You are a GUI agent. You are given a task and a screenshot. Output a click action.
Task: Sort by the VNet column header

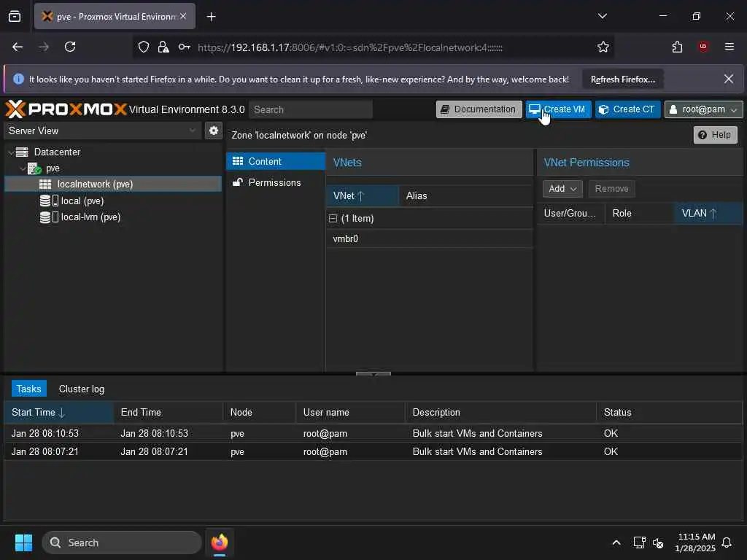362,195
